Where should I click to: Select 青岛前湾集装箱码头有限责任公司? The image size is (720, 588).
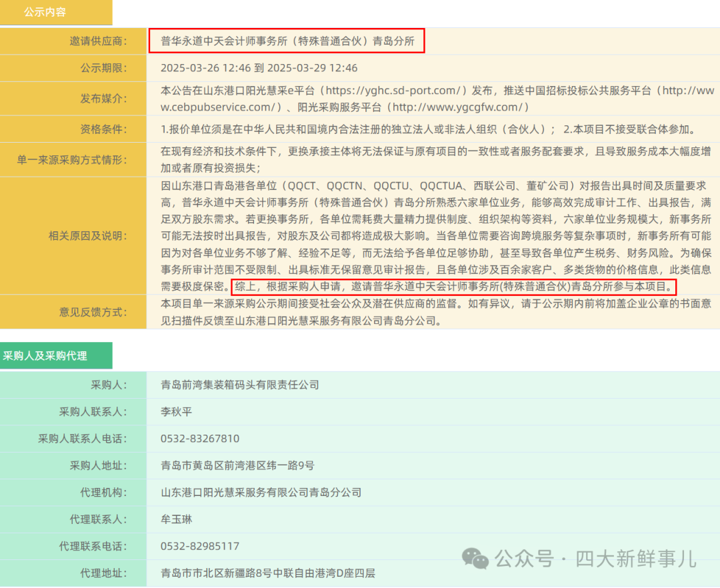(240, 385)
